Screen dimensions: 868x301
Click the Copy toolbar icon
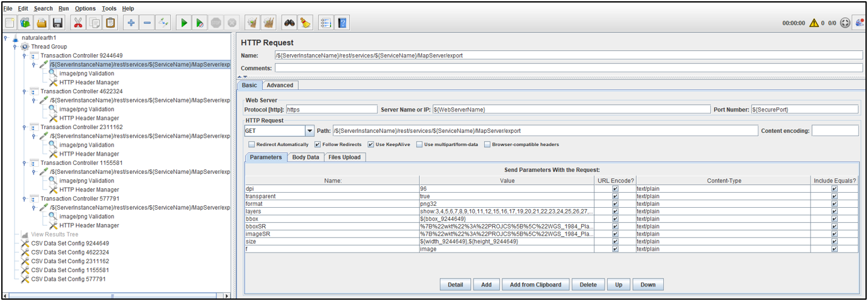click(x=95, y=23)
